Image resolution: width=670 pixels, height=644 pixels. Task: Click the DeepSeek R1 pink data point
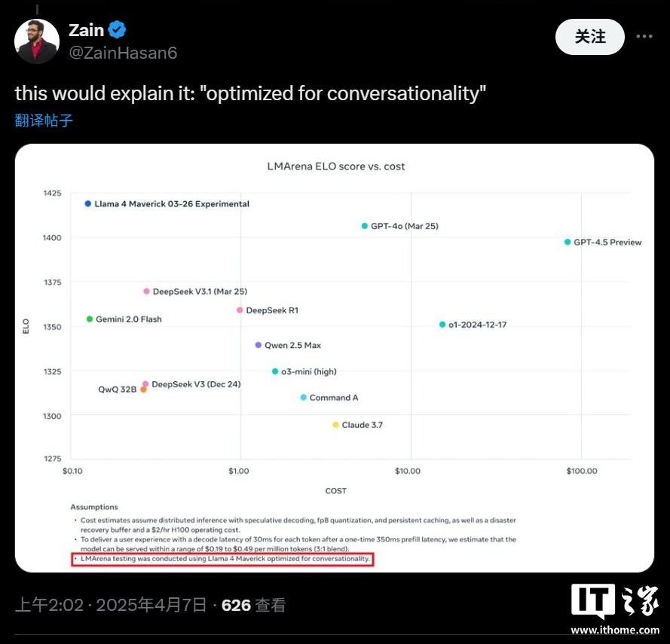point(240,310)
